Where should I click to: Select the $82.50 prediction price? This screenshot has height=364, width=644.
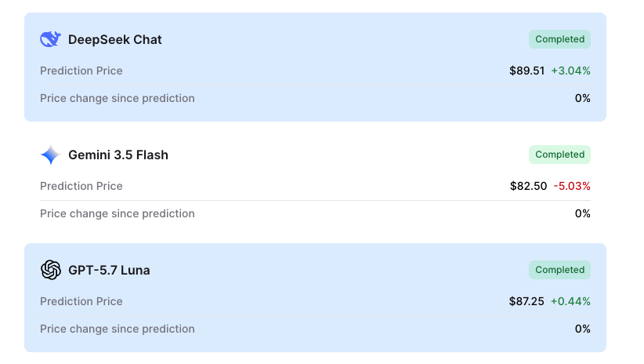point(529,186)
